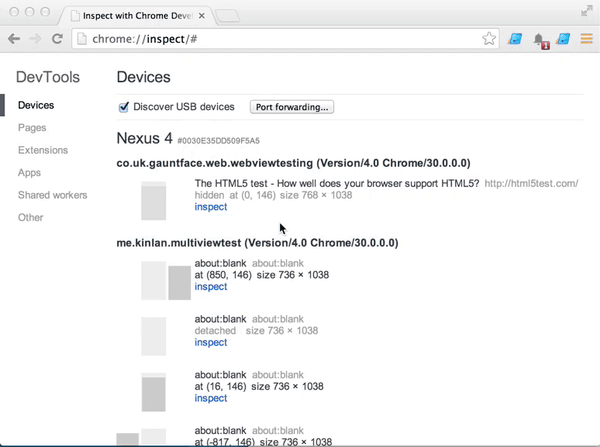Open the Chrome hamburger menu
Screen dimensions: 600x447
coord(587,39)
